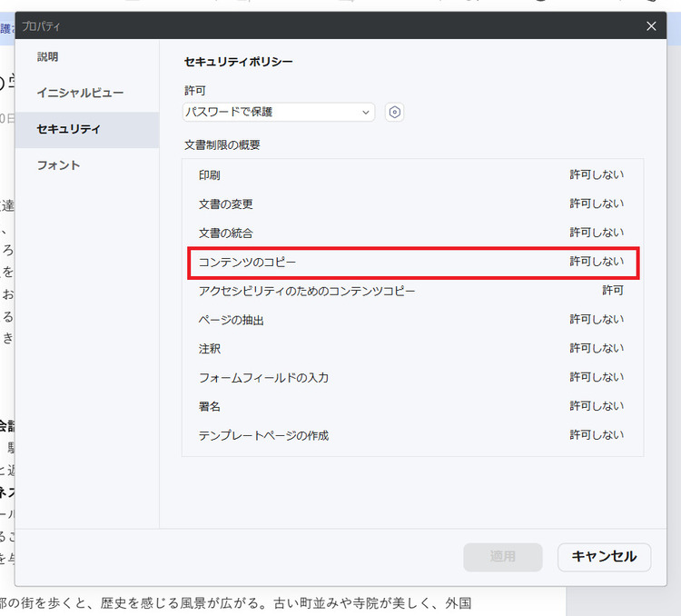Open the security policy settings hexagon icon
Screen dimensions: 681x616
point(394,113)
